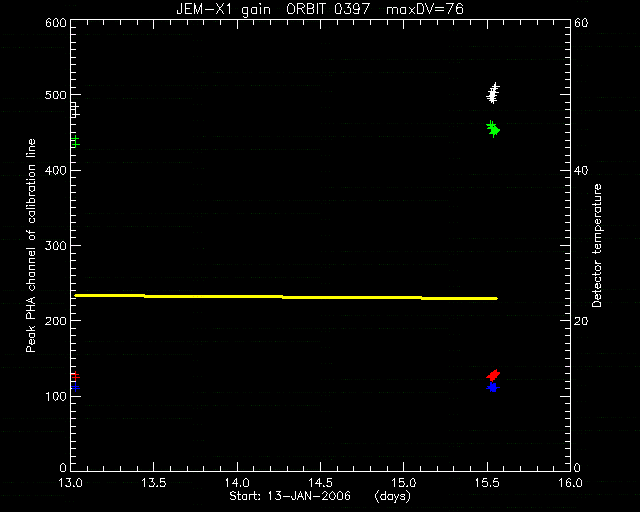Click the 60 tick label on right axis

tap(581, 22)
